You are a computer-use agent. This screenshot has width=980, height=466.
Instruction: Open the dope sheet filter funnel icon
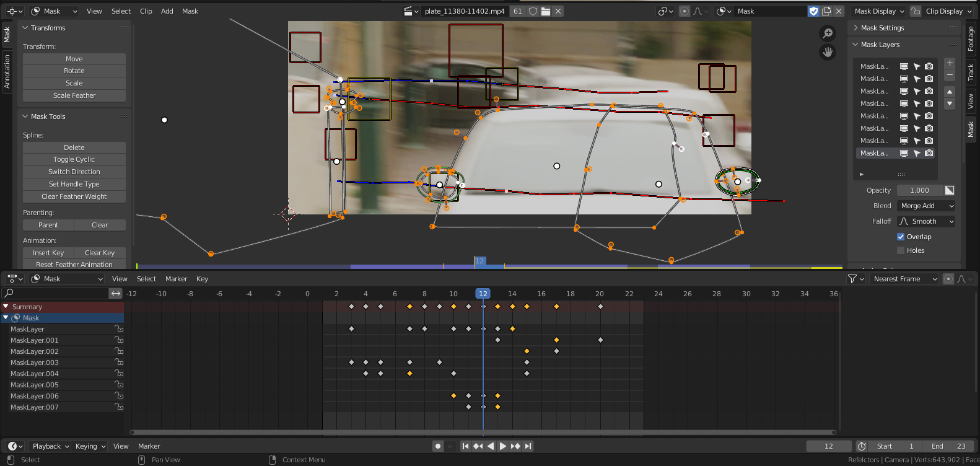click(x=852, y=279)
